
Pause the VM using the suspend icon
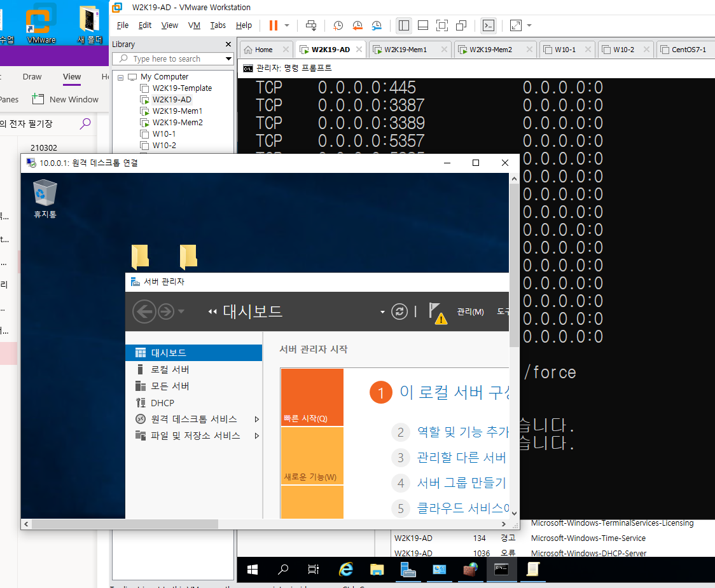[x=273, y=25]
